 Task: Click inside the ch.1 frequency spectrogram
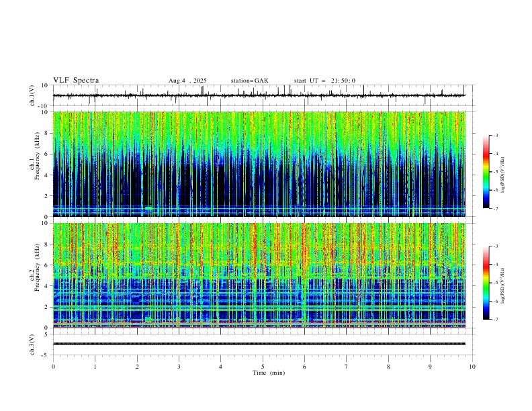click(x=259, y=164)
